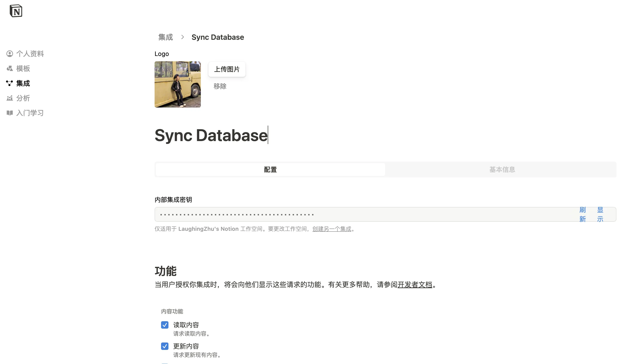Uncheck the 读取内容 checkbox

pos(165,325)
